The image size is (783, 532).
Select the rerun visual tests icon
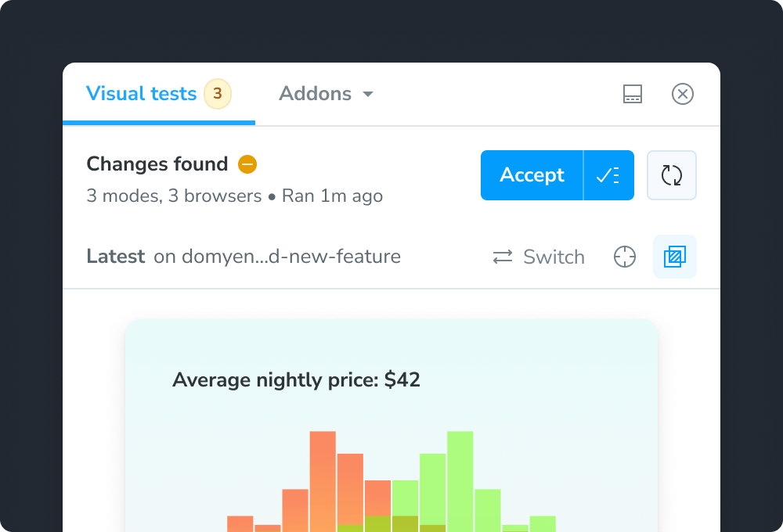[x=671, y=175]
